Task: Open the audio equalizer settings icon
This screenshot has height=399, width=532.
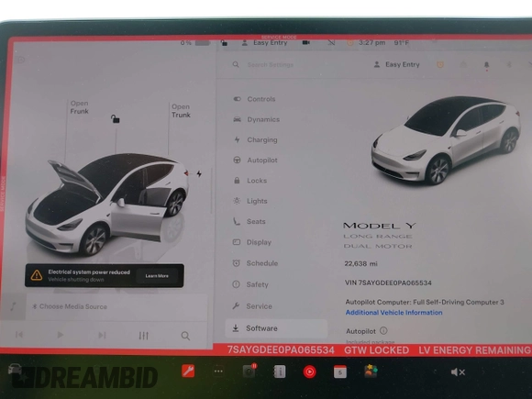Action: point(143,336)
